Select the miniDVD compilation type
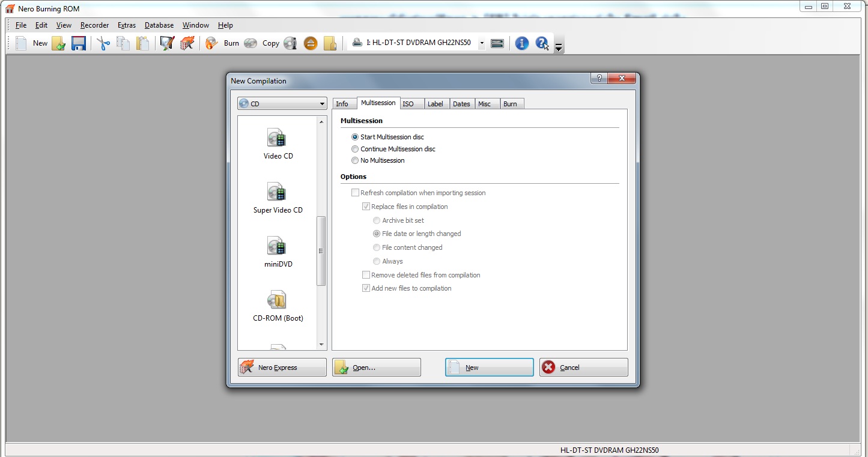868x457 pixels. 278,253
